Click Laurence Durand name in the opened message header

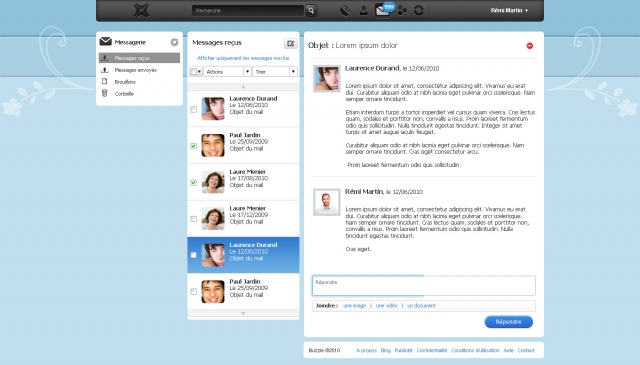372,68
